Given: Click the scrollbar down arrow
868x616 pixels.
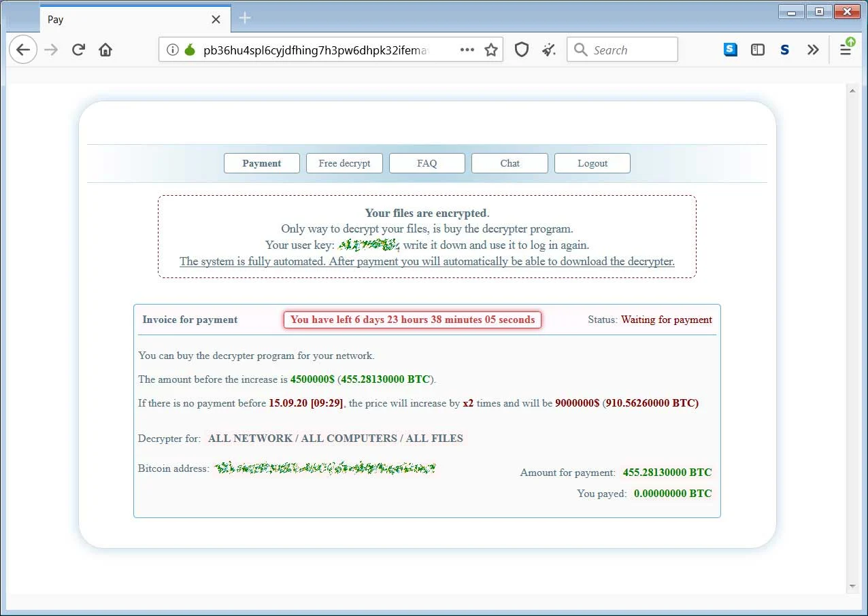Looking at the screenshot, I should pos(852,586).
